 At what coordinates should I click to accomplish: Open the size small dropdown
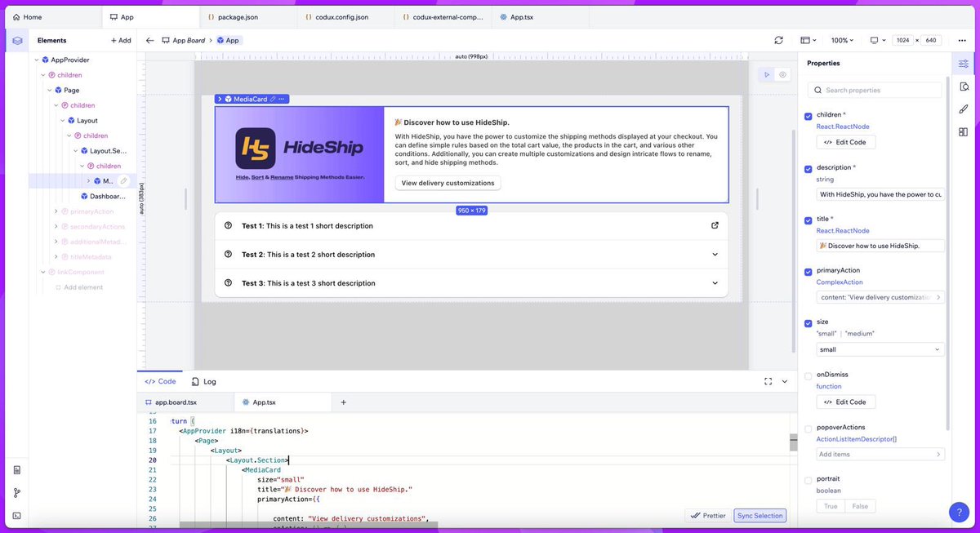point(880,349)
